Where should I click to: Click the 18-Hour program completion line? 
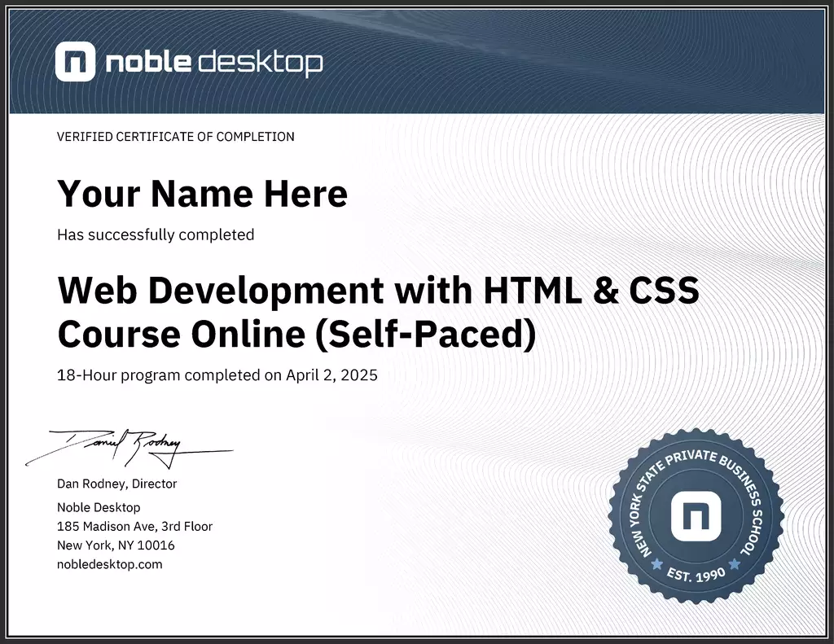click(217, 375)
